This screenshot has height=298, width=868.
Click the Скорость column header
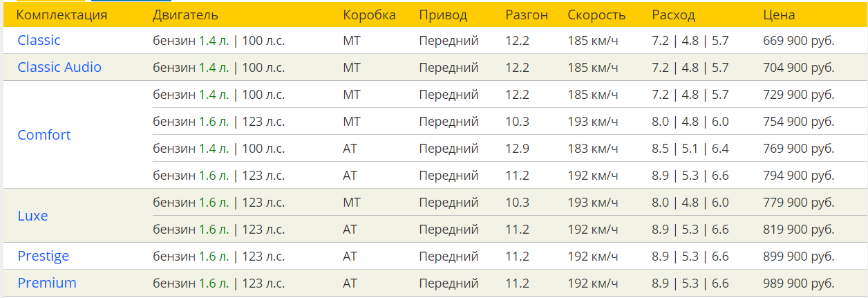click(596, 15)
